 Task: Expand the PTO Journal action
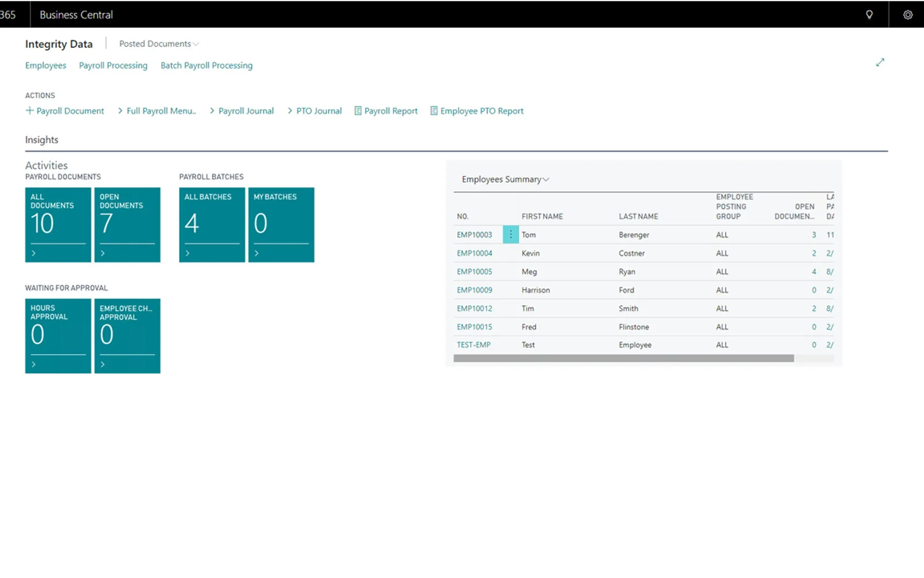coord(315,111)
